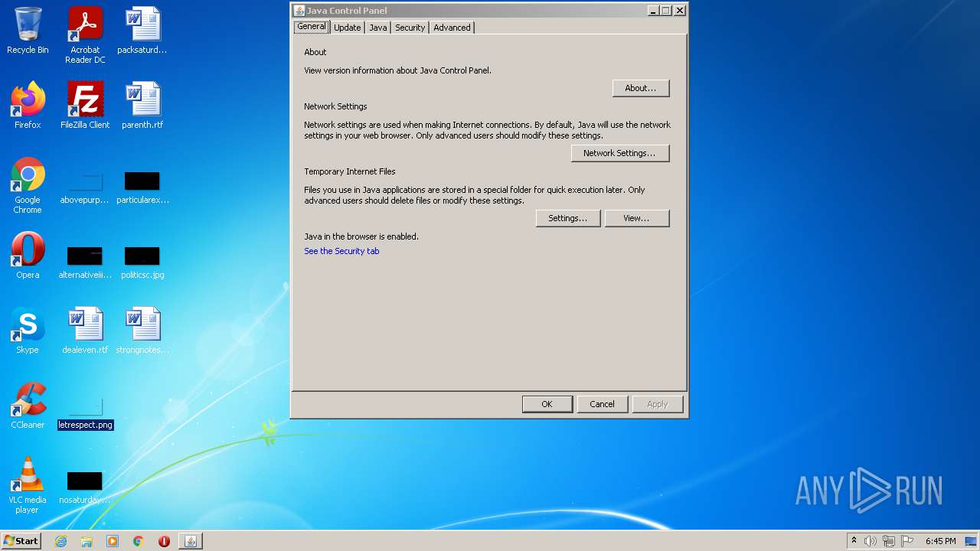Show hidden tray icons arrow
Viewport: 980px width, 551px height.
click(x=854, y=541)
